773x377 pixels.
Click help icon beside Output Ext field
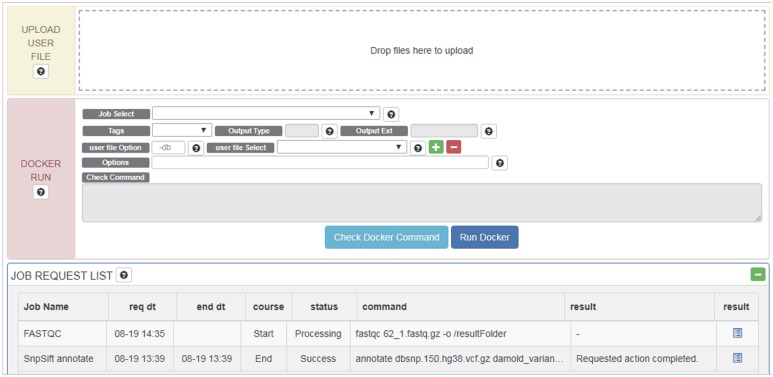point(489,132)
